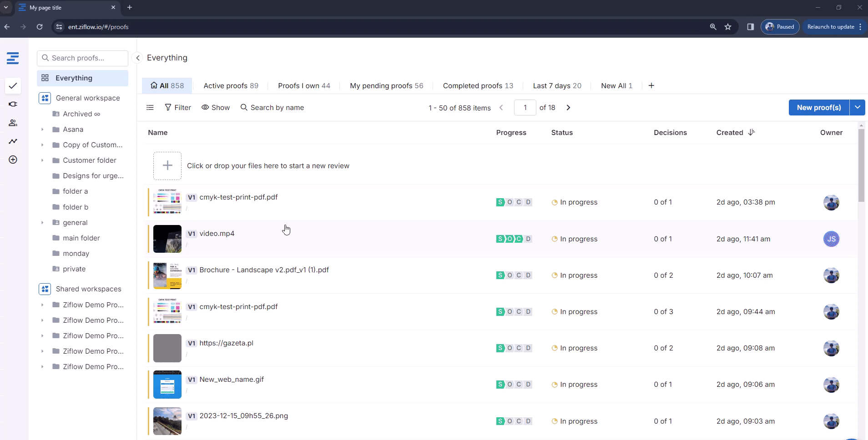This screenshot has width=868, height=440.
Task: Click the vertical scrollbar of the proofs list
Action: pyautogui.click(x=861, y=166)
